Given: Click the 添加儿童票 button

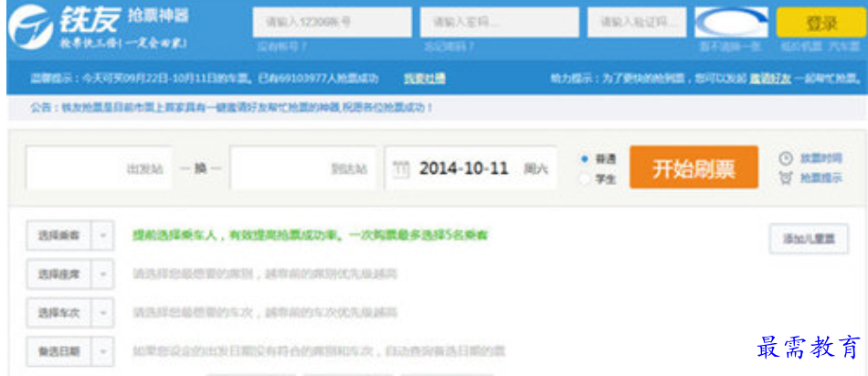Looking at the screenshot, I should pos(809,239).
